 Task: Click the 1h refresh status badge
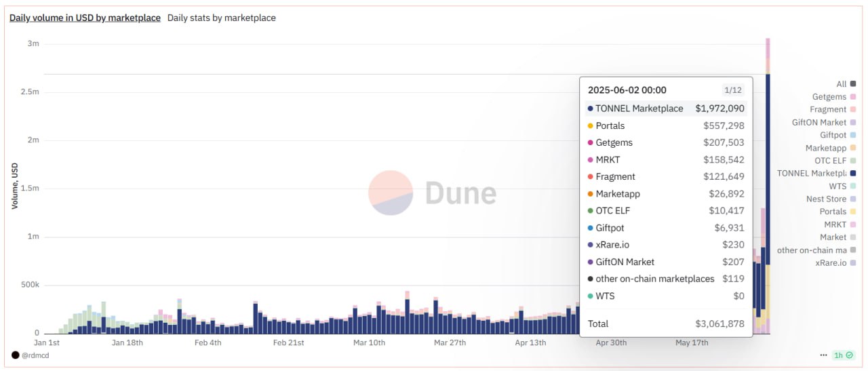[x=843, y=355]
